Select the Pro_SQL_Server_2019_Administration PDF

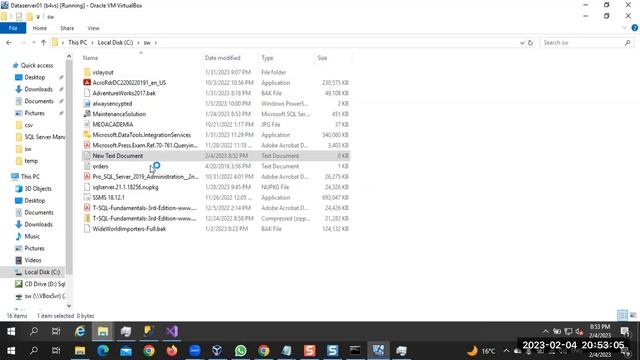pyautogui.click(x=145, y=177)
